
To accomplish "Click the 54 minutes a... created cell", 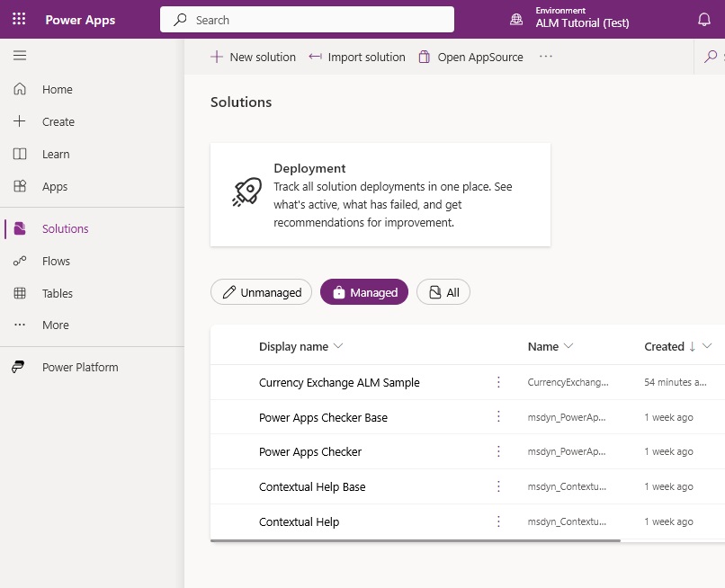I will coord(675,382).
